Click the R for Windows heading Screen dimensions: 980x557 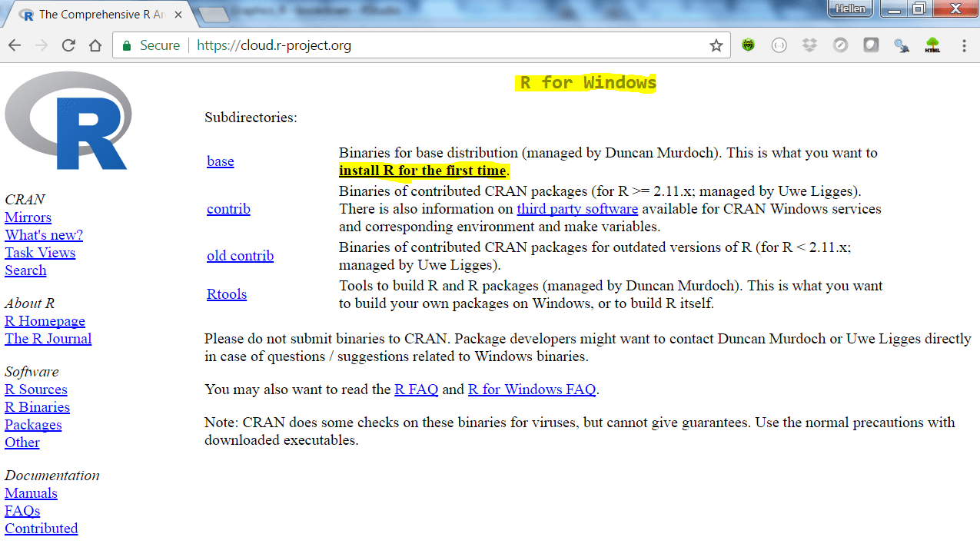(588, 82)
